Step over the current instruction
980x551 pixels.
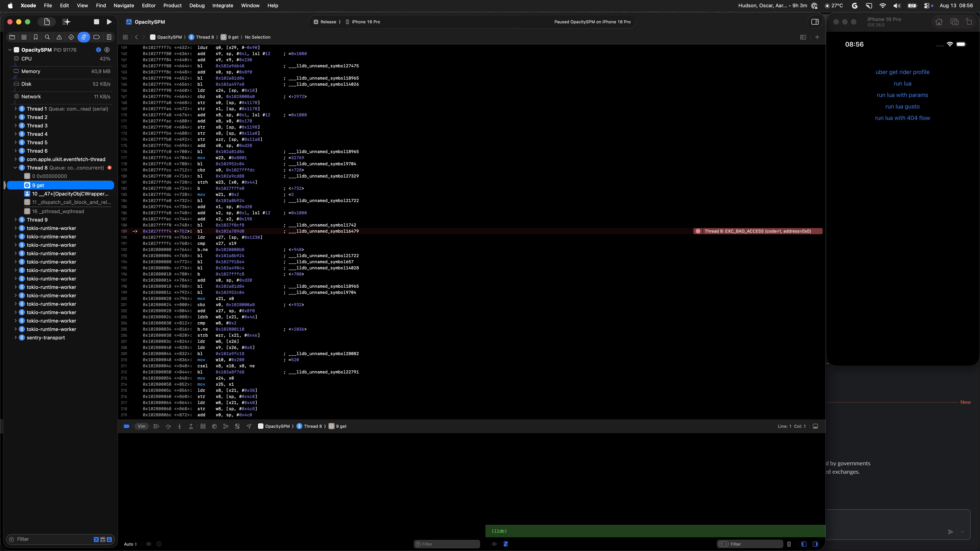pyautogui.click(x=168, y=426)
